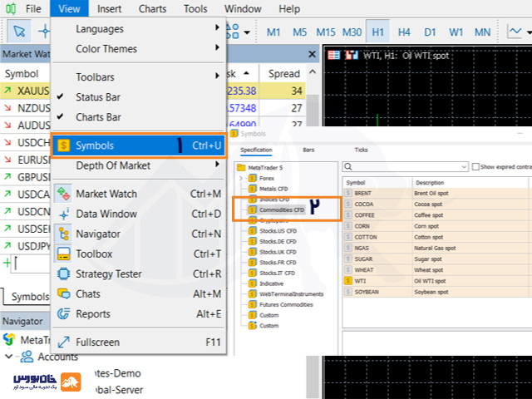Toggle the Status Bar checkmark option
Viewport: 532px width, 399px height.
click(97, 97)
